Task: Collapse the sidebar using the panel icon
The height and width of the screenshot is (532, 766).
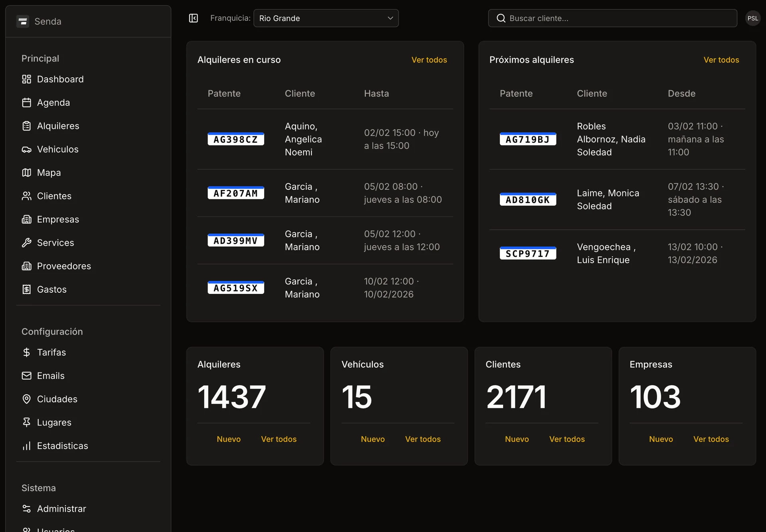Action: pyautogui.click(x=193, y=18)
